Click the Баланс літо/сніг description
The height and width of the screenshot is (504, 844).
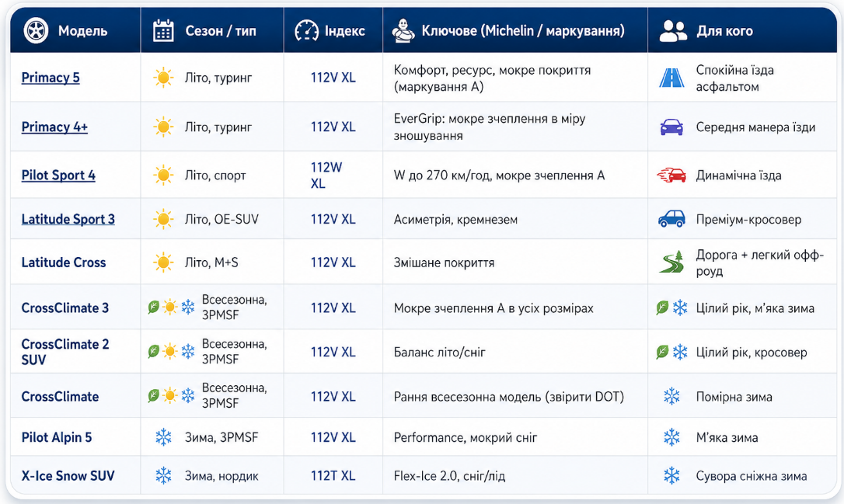pyautogui.click(x=439, y=353)
